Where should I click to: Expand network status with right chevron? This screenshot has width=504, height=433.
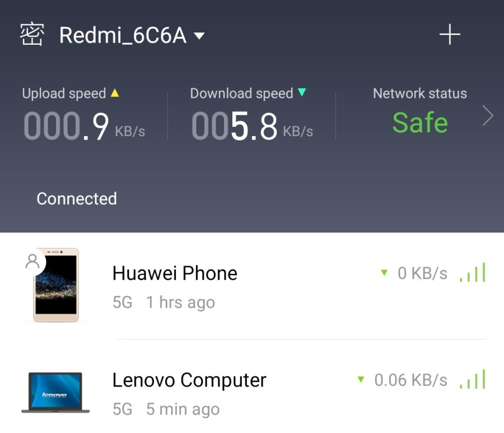click(488, 116)
